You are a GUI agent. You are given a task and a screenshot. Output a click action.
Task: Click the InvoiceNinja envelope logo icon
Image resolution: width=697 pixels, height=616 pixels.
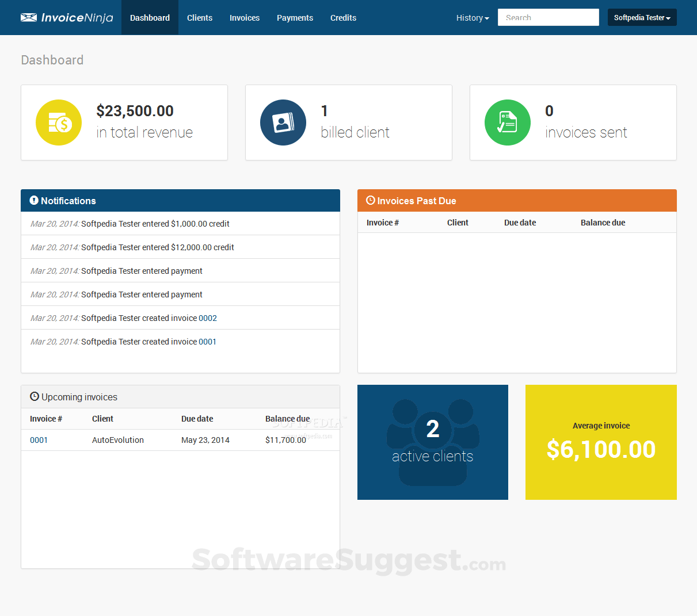[28, 17]
